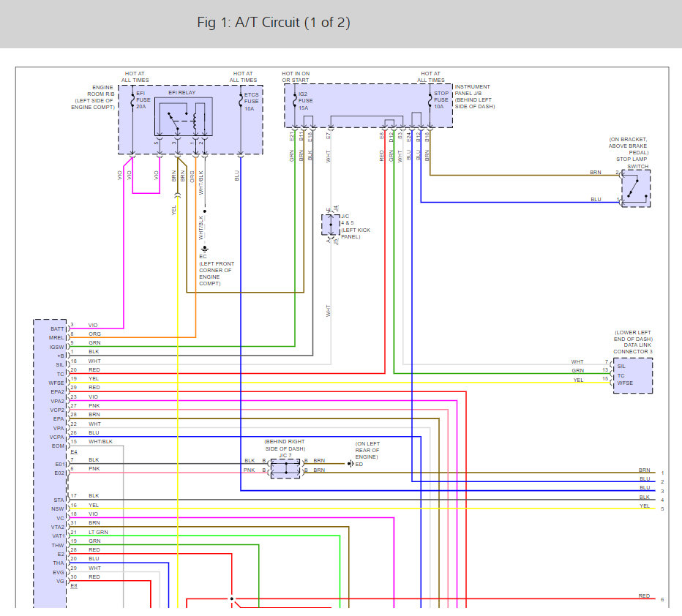Click the VTA1 pin label
The width and height of the screenshot is (682, 616).
click(58, 536)
